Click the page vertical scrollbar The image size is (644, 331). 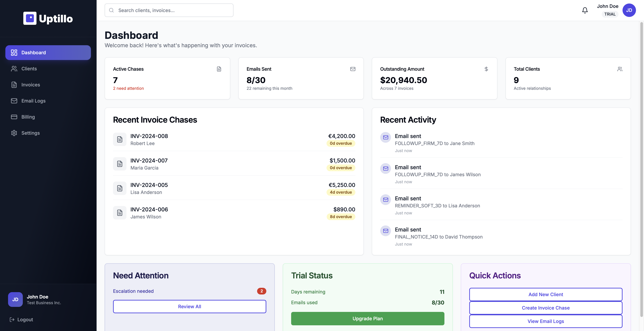[x=641, y=170]
